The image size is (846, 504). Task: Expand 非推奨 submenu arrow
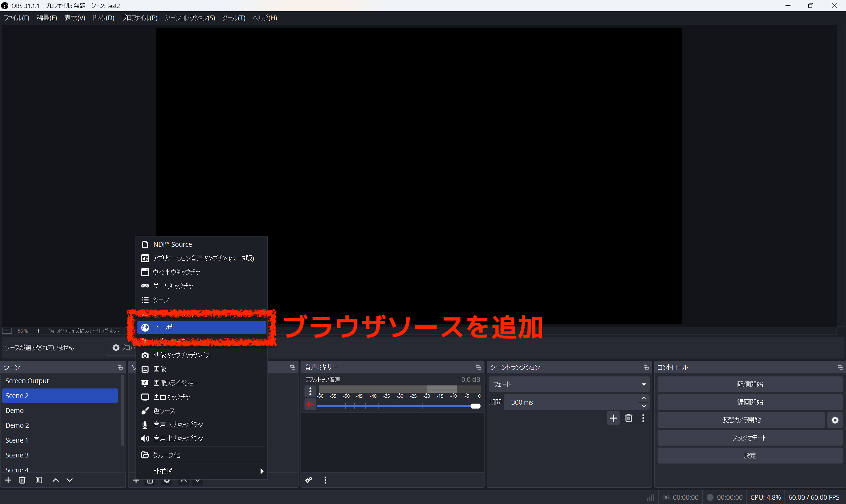262,471
